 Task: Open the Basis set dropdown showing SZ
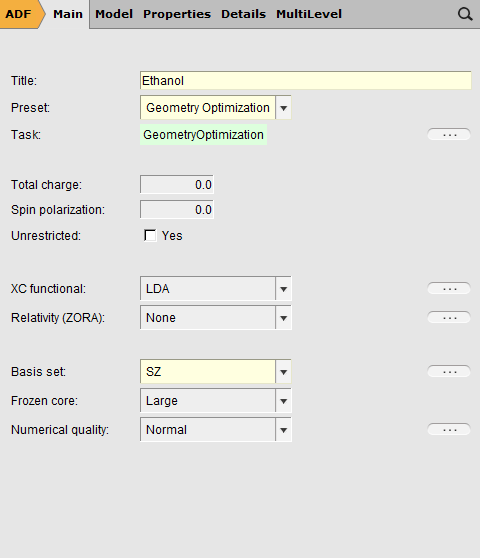[216, 372]
